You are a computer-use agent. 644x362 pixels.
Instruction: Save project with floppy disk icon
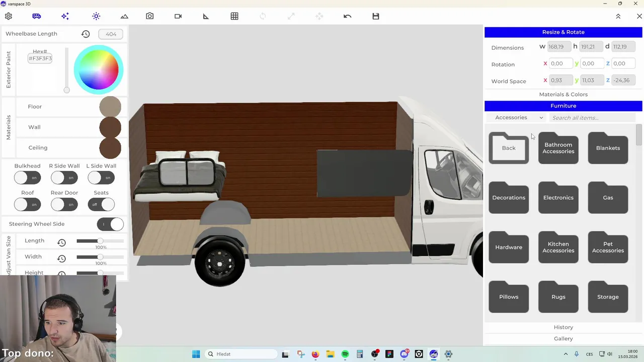coord(376,16)
